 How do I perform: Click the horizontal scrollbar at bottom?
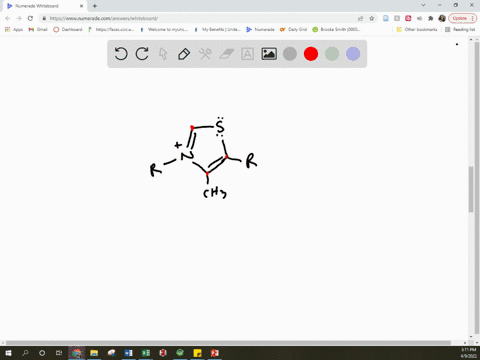tap(228, 343)
